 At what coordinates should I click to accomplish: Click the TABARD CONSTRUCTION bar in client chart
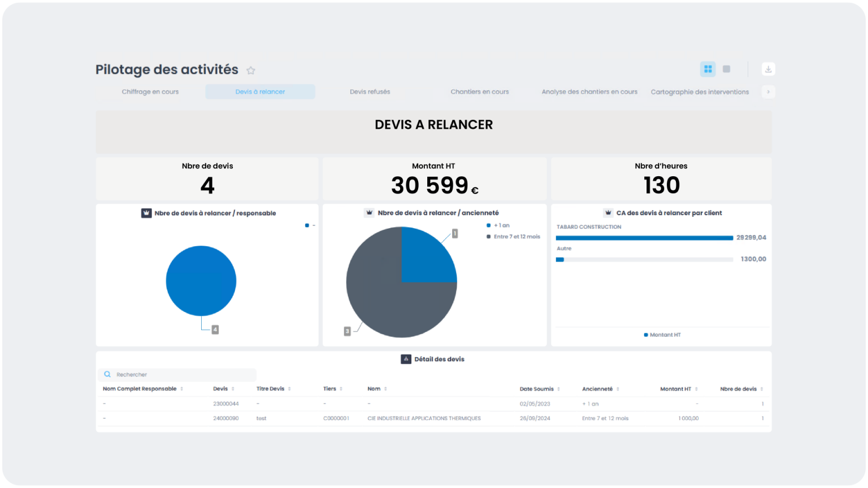[x=644, y=238]
